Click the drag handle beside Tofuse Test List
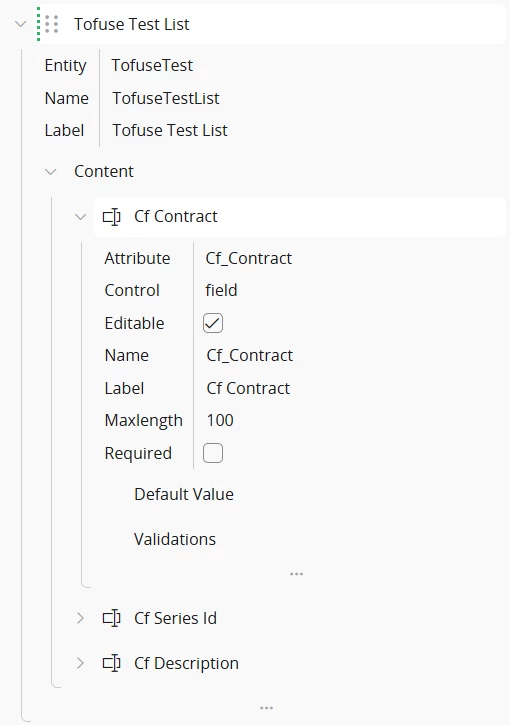Screen dimensions: 510x725 52,24
